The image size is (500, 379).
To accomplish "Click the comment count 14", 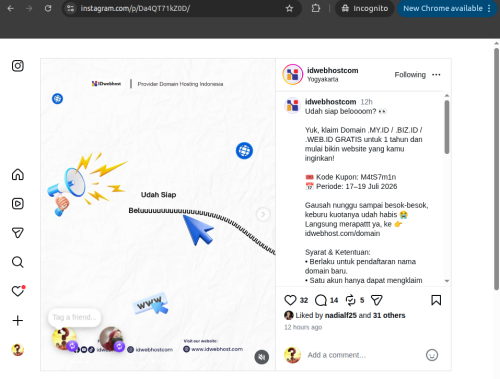I will (334, 300).
